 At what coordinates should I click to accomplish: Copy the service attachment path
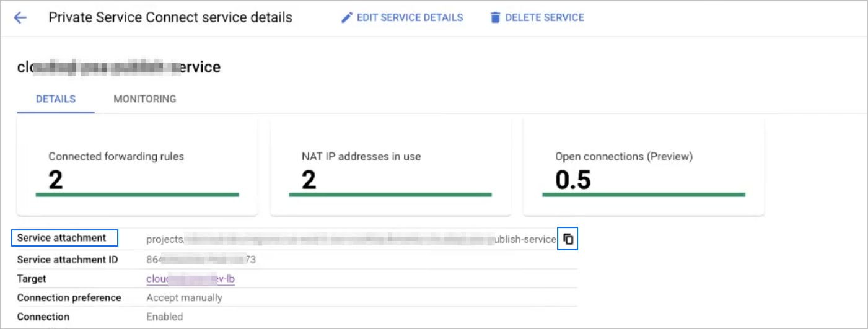tap(568, 239)
